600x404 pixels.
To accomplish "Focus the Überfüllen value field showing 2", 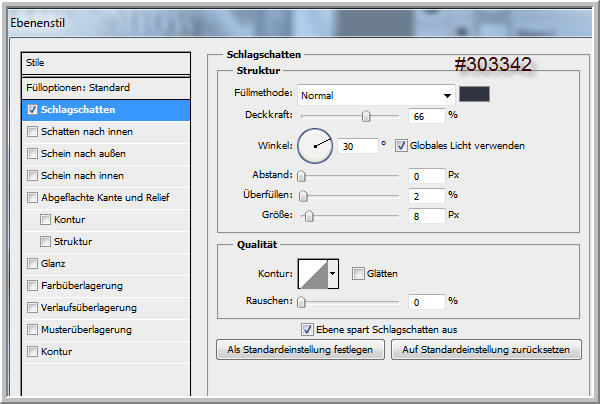I will (427, 196).
